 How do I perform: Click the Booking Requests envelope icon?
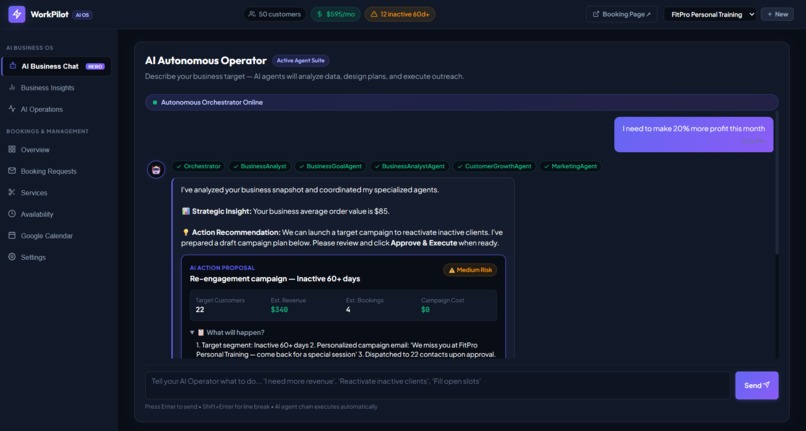(12, 171)
